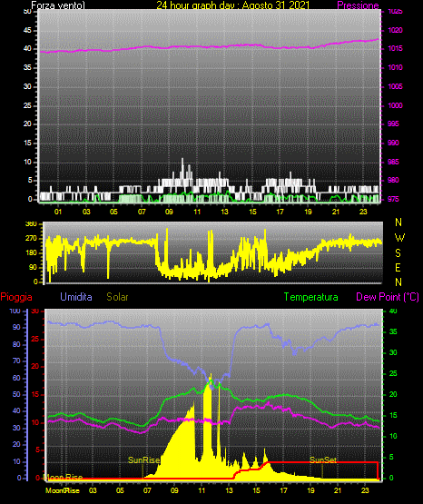The image size is (423, 504).
Task: Select the green Temperatura legend label
Action: [x=310, y=297]
